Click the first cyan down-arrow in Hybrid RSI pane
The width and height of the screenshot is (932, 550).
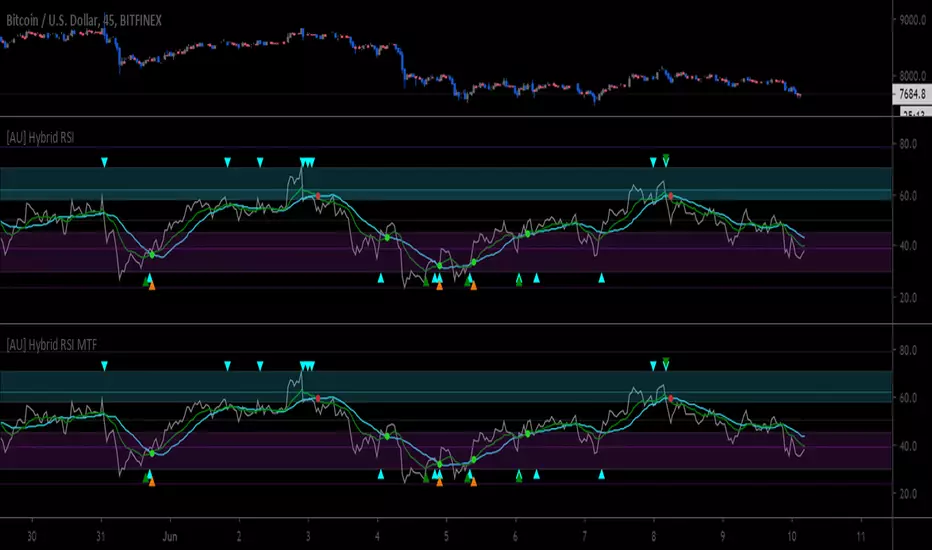tap(103, 161)
